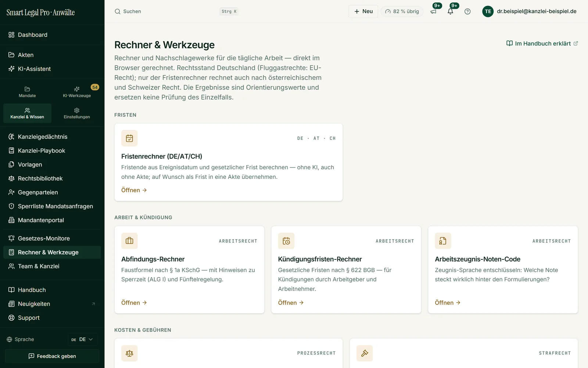The image size is (588, 368).
Task: Open the DE language dropdown
Action: point(82,339)
